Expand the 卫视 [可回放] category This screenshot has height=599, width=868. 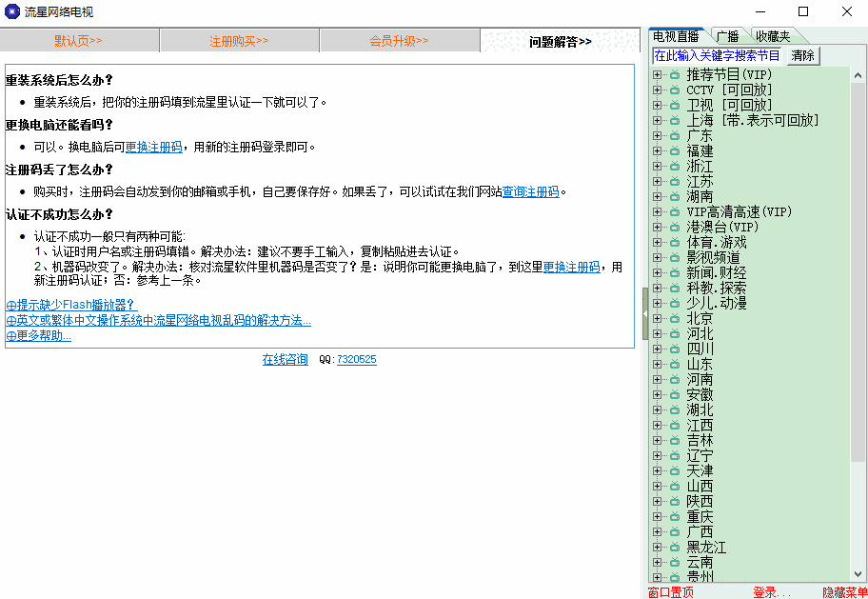click(657, 106)
